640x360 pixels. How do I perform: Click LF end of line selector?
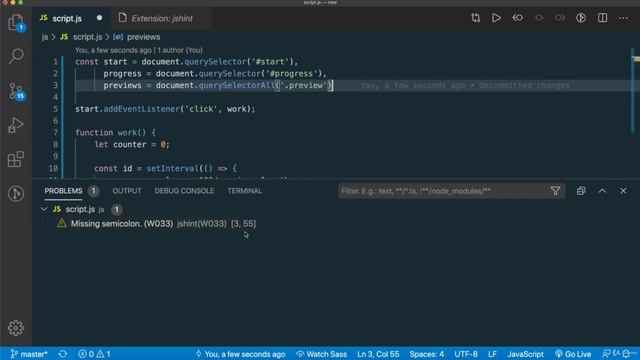[492, 354]
